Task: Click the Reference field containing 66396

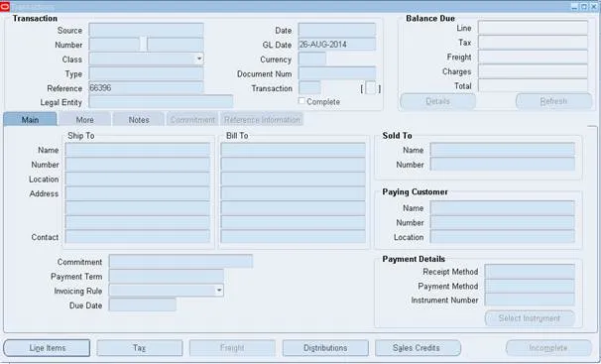Action: 146,88
